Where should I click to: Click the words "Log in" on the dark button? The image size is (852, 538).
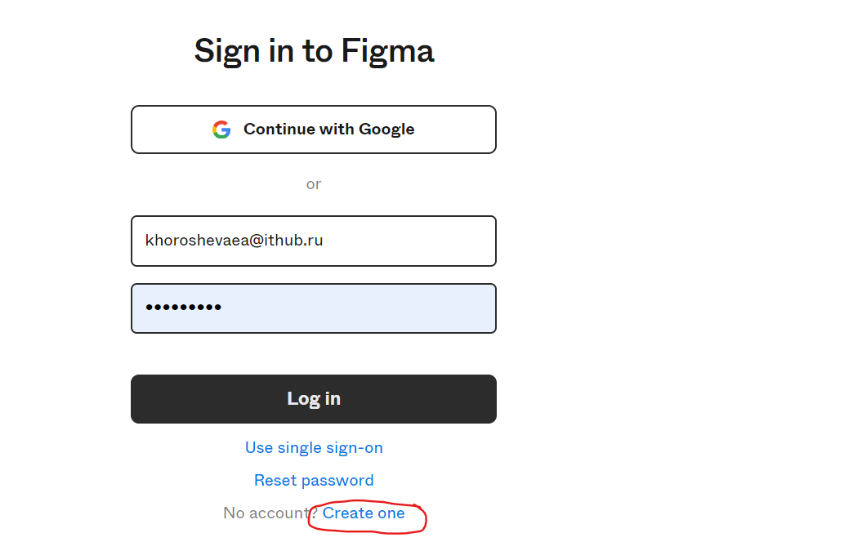tap(314, 399)
